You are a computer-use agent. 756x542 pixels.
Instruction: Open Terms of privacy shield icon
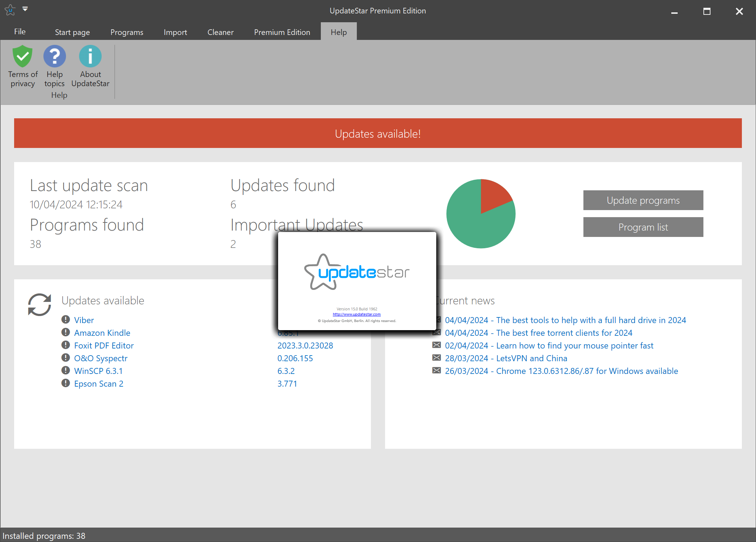tap(23, 56)
